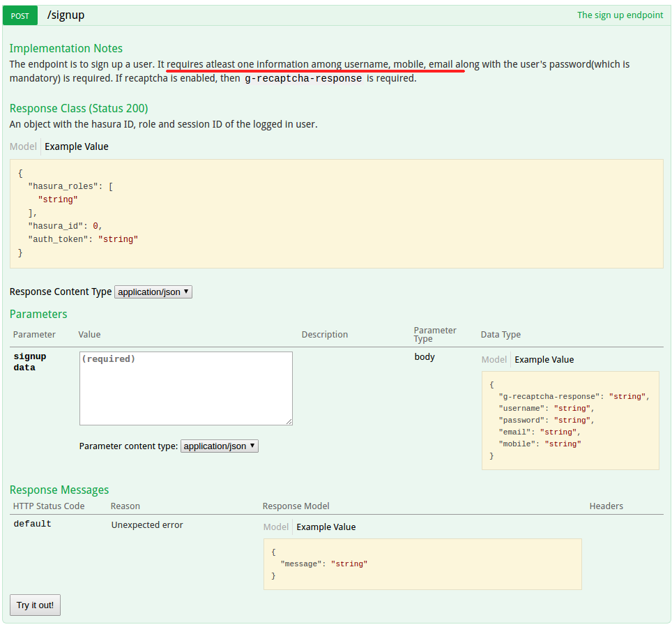The width and height of the screenshot is (672, 627).
Task: Click the Data Type column header
Action: 501,335
